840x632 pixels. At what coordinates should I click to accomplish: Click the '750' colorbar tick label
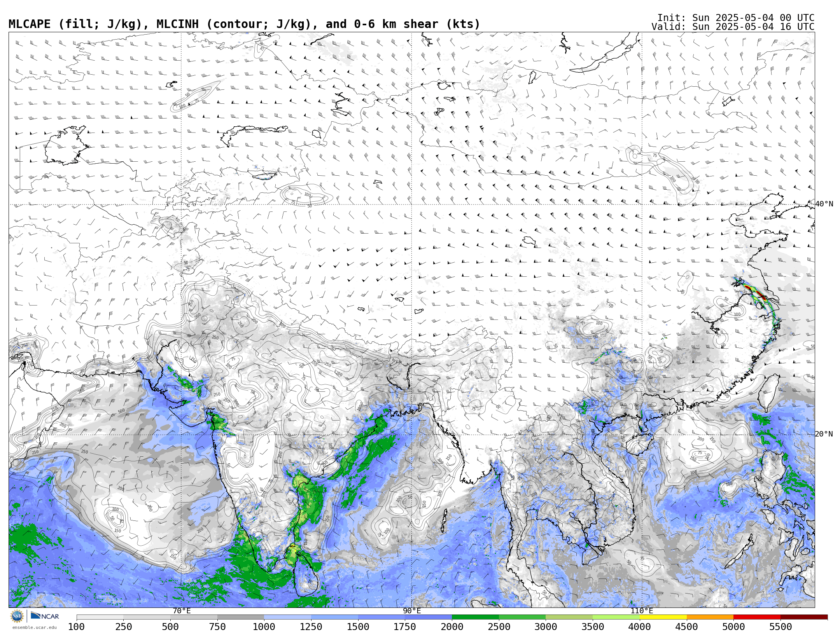click(217, 627)
